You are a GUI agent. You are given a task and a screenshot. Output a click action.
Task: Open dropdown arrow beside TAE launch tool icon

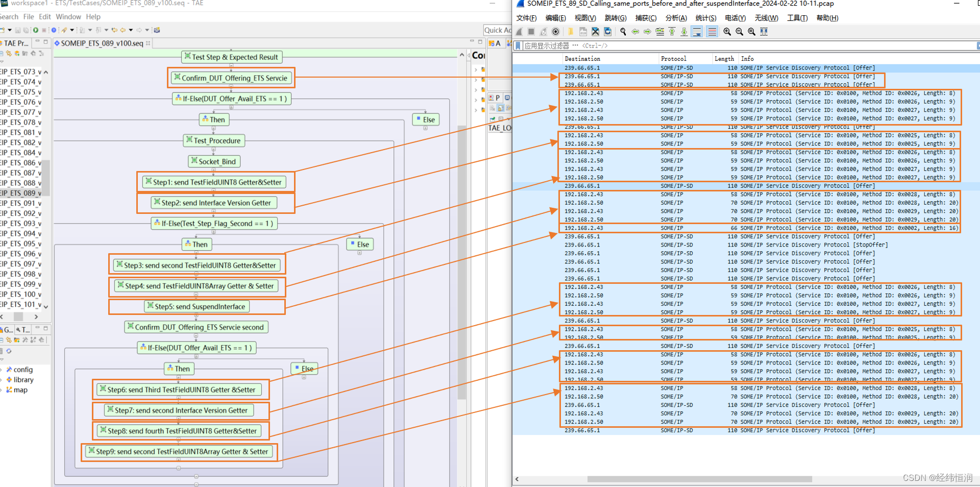[x=72, y=30]
